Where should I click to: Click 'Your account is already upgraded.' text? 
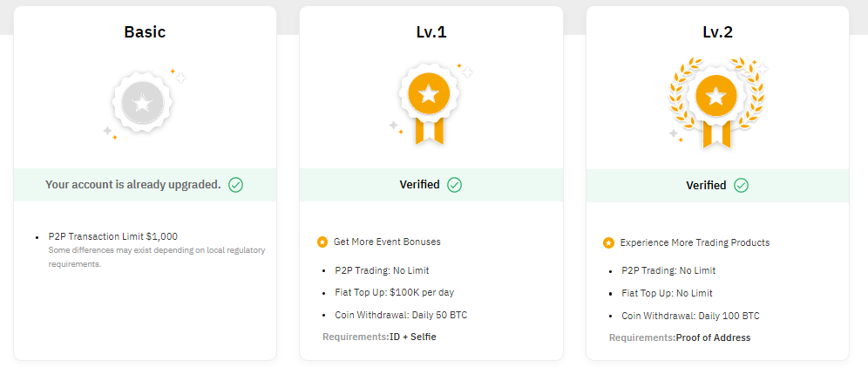pos(132,185)
